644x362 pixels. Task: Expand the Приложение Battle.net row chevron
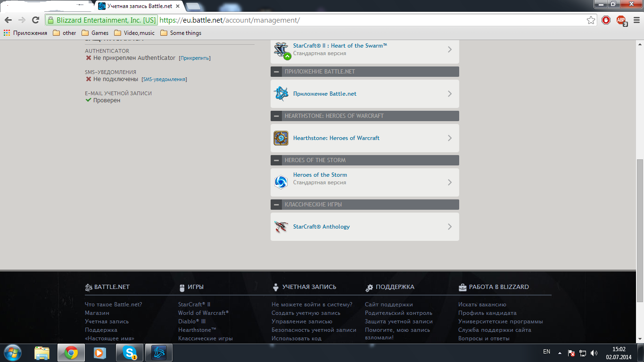(450, 94)
